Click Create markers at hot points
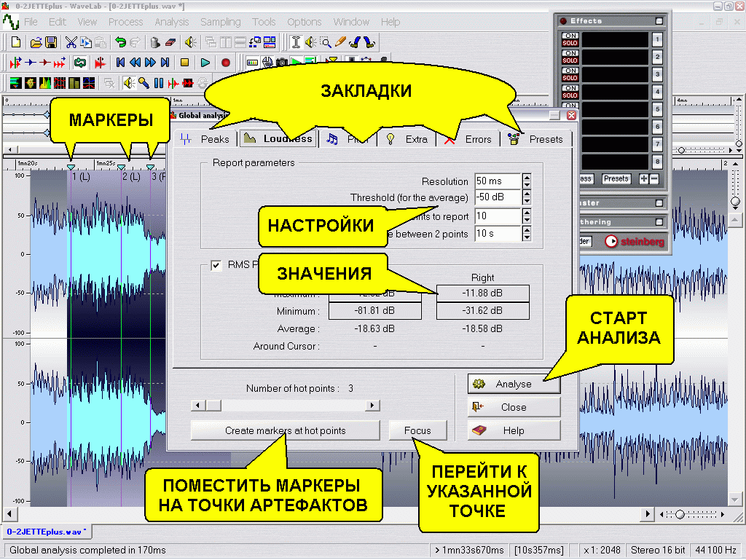 (285, 430)
